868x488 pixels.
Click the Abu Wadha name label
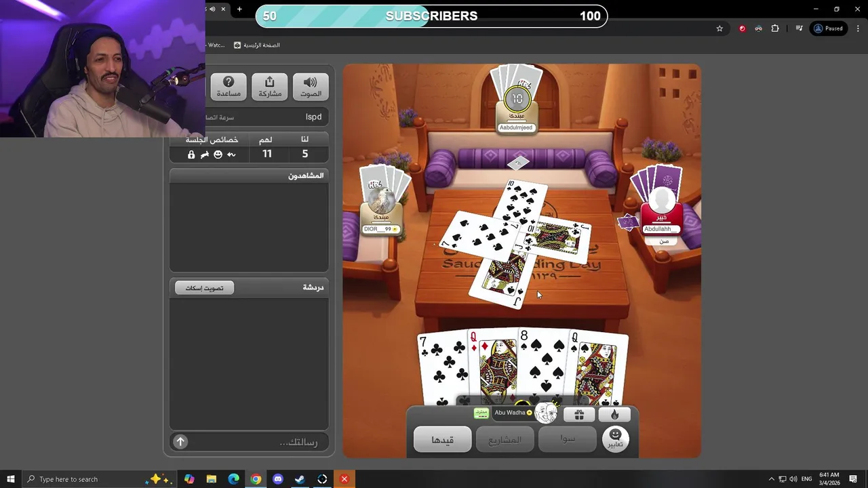(510, 412)
